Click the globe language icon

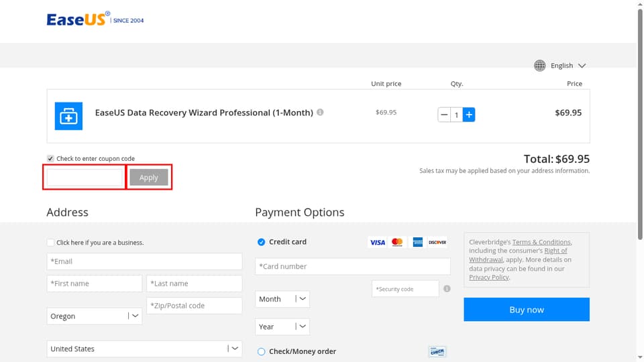pos(539,65)
